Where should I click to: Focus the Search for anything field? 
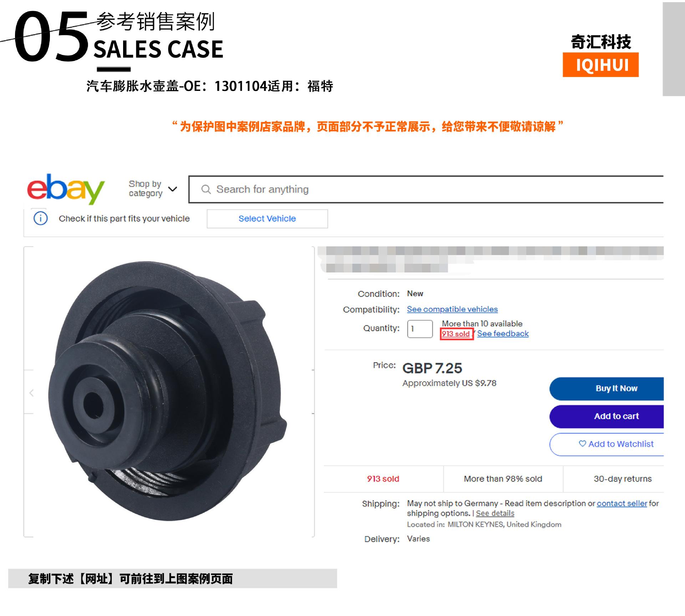tap(426, 189)
